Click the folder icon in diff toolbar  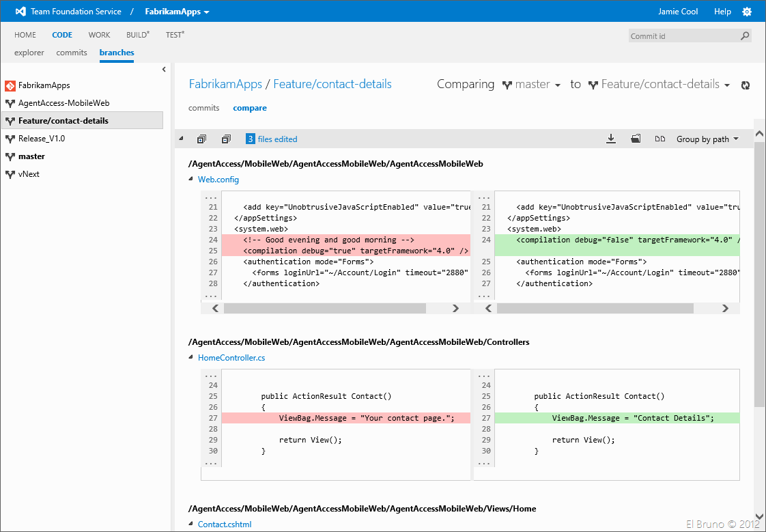pos(636,139)
